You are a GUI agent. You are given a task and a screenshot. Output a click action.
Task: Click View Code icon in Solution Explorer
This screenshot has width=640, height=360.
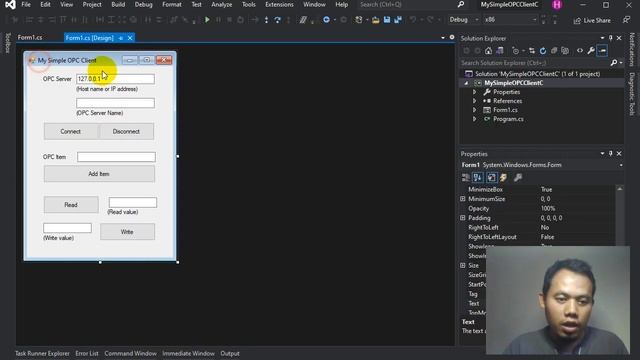point(580,51)
